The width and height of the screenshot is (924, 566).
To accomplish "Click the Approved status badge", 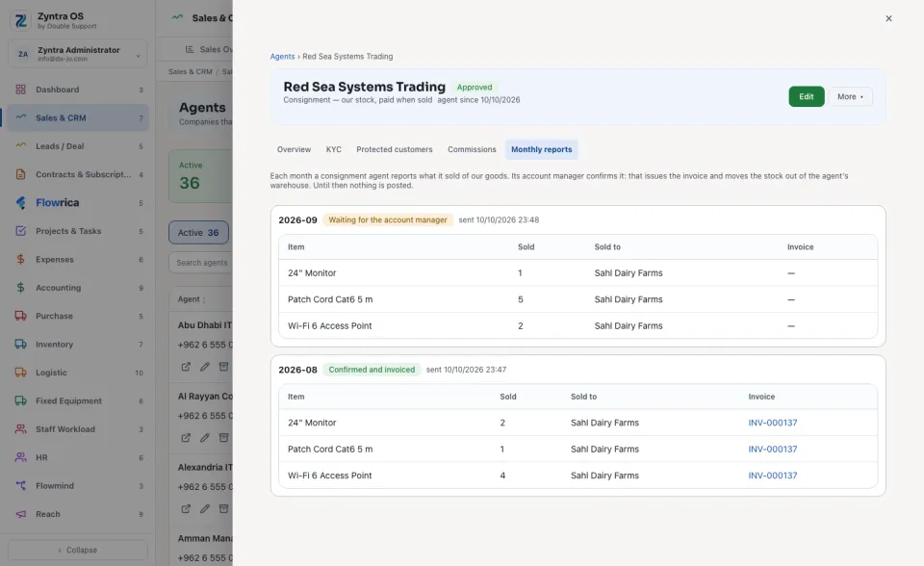I will click(x=475, y=88).
